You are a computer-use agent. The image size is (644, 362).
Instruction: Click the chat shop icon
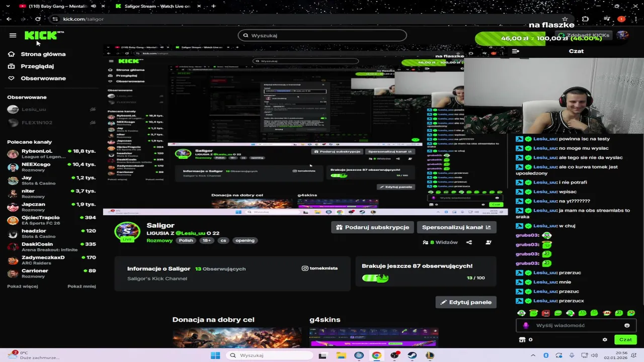[522, 340]
